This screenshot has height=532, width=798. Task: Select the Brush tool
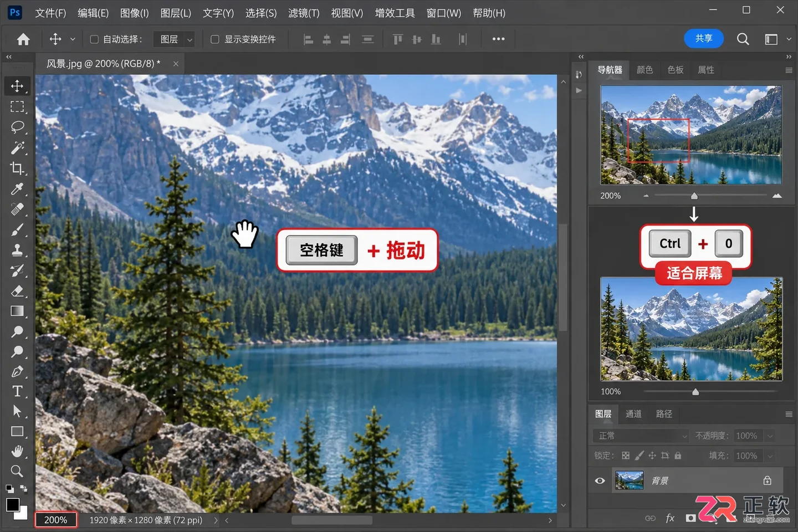pyautogui.click(x=17, y=229)
